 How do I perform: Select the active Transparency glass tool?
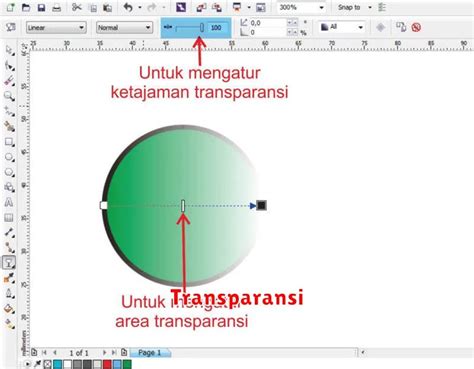click(9, 263)
